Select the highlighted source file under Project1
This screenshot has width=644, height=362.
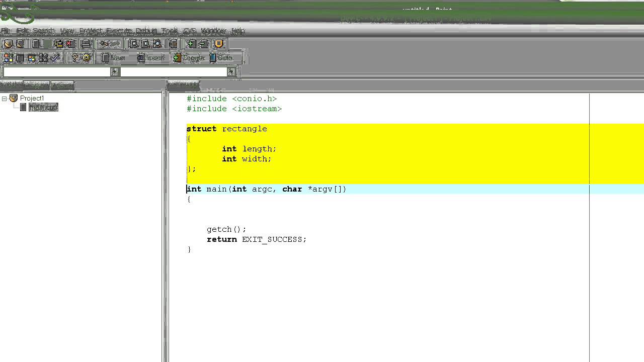click(x=43, y=107)
